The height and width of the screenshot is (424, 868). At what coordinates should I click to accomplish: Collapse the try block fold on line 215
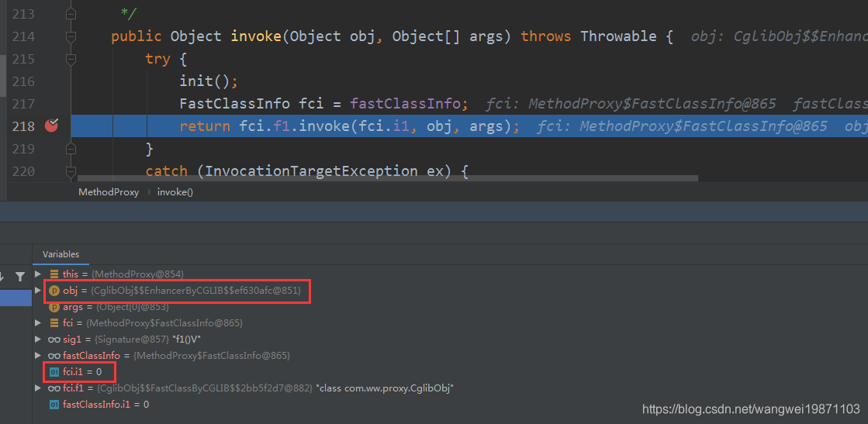[x=71, y=59]
